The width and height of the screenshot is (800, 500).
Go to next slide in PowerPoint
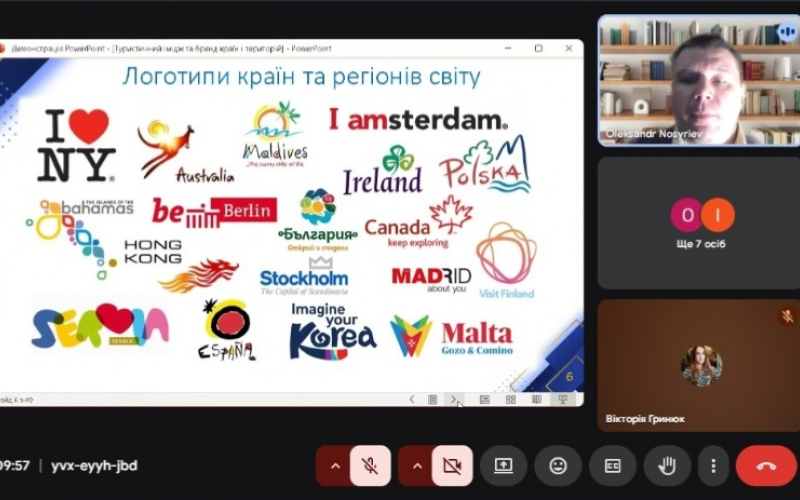pos(454,399)
